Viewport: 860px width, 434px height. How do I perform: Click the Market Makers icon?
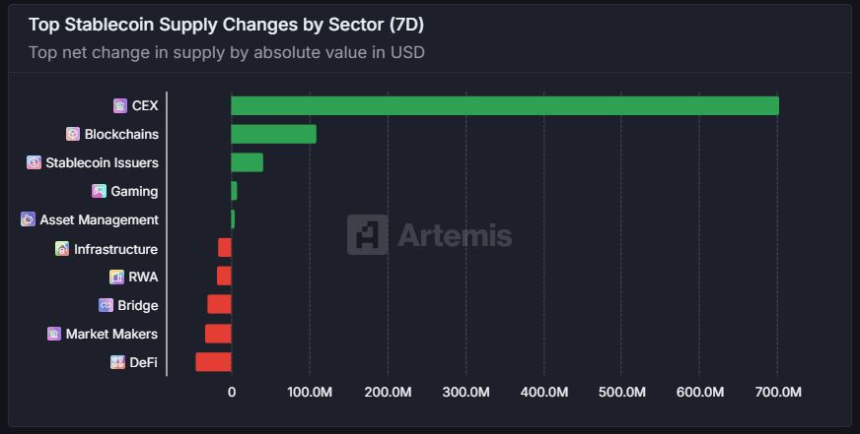pos(54,334)
